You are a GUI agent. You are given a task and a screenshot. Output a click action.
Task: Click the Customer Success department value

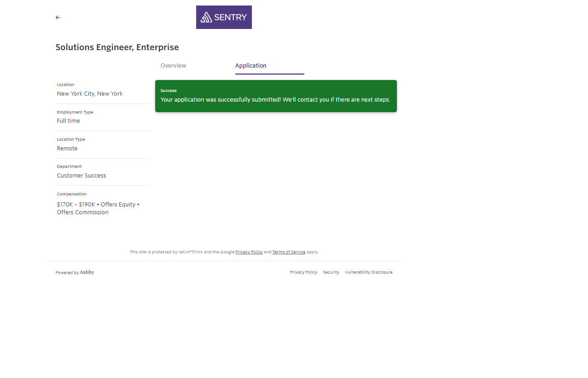(x=82, y=176)
